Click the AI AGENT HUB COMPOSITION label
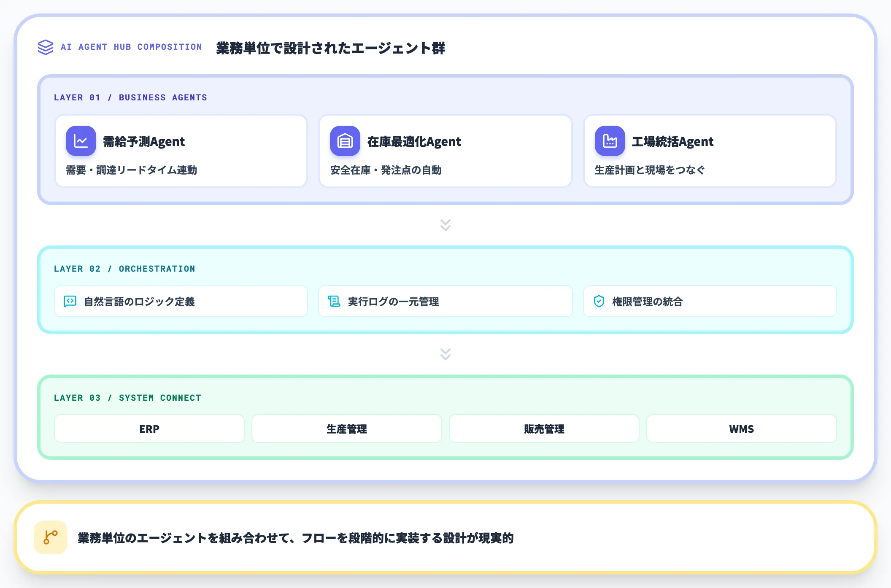The image size is (891, 588). tap(131, 47)
